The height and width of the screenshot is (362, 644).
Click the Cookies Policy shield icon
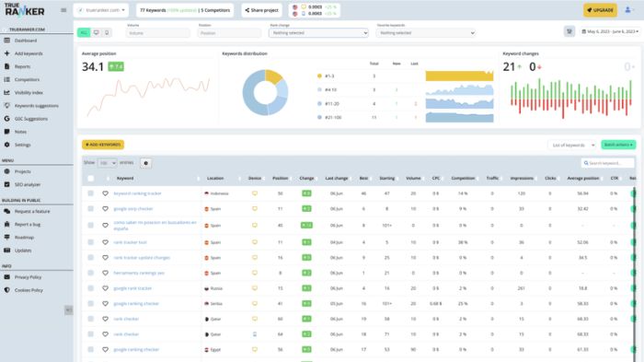[x=7, y=290]
